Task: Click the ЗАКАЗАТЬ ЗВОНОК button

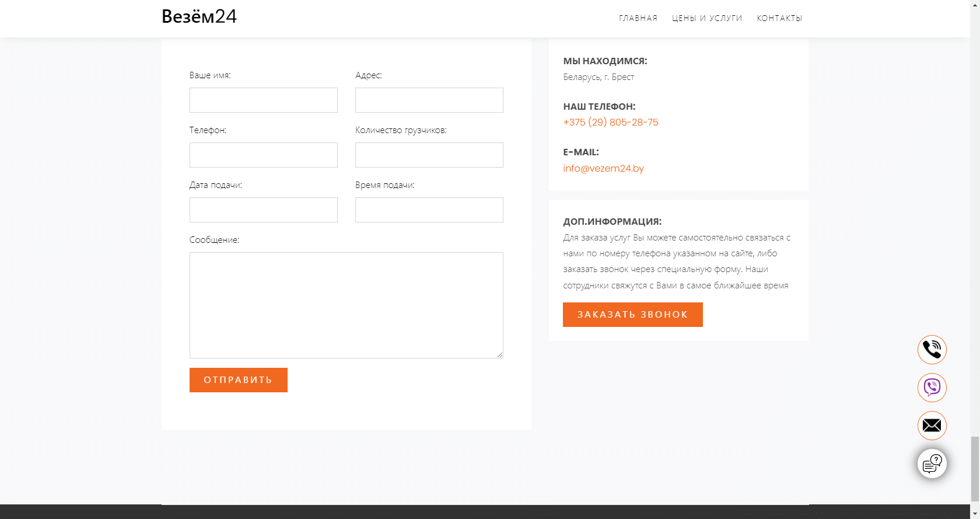Action: point(633,315)
